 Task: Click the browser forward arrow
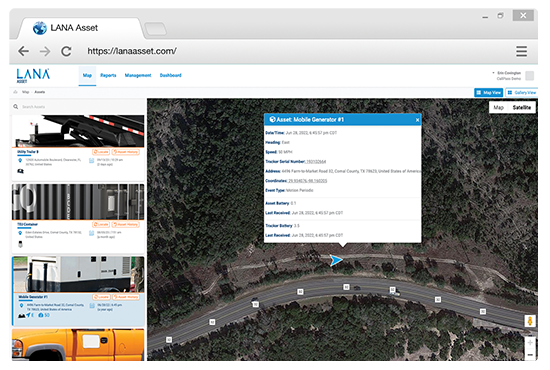click(45, 51)
